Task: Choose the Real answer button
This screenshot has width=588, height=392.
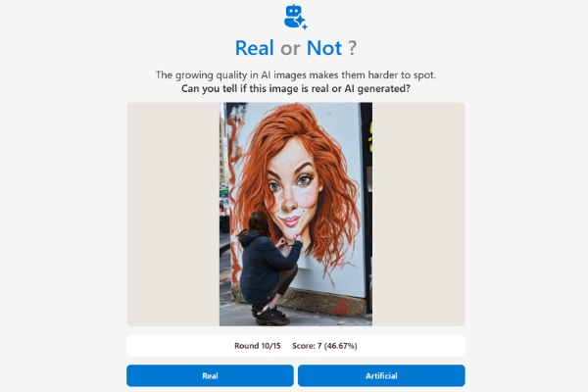Action: point(210,375)
